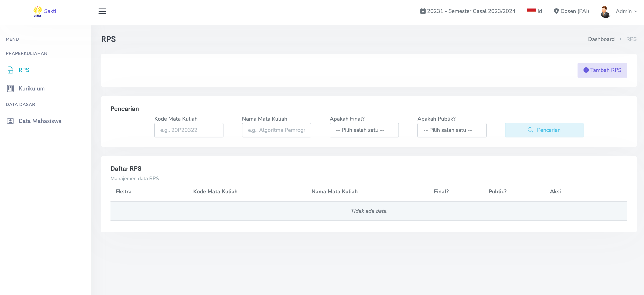
Task: Focus the Nama Mata Kuliah search field
Action: 276,130
